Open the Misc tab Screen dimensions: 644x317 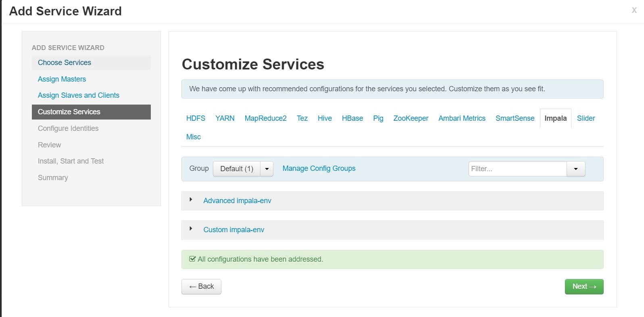point(194,137)
